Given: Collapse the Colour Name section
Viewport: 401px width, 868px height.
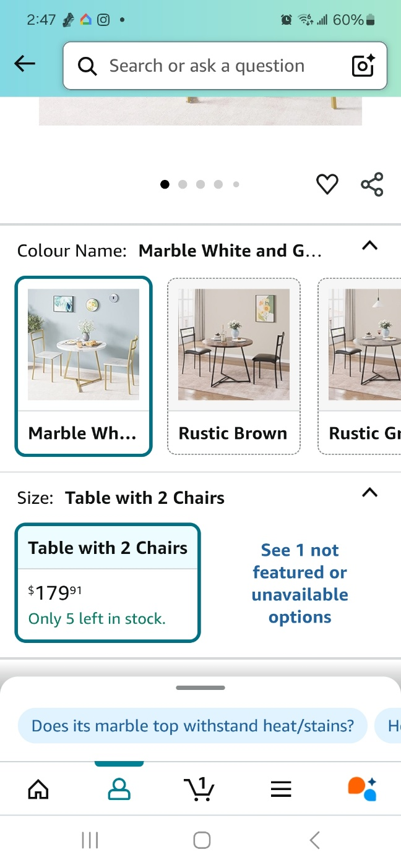Looking at the screenshot, I should click(x=369, y=246).
